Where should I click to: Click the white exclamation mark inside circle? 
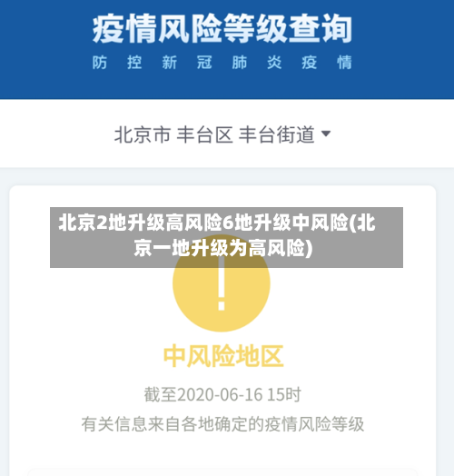point(222,285)
